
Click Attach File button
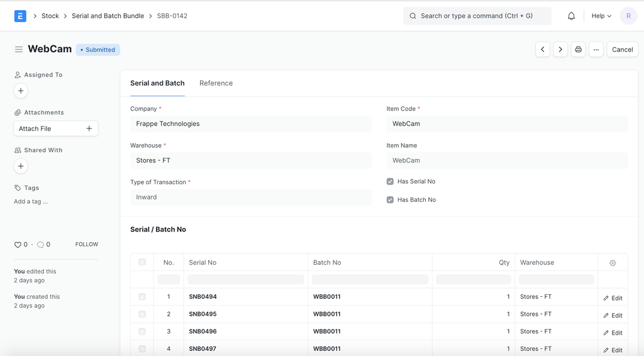56,128
